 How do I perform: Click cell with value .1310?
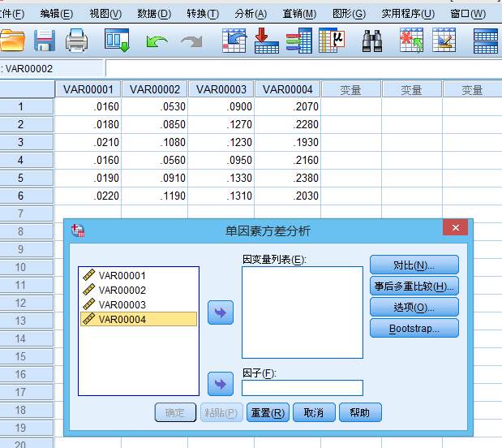coord(221,196)
